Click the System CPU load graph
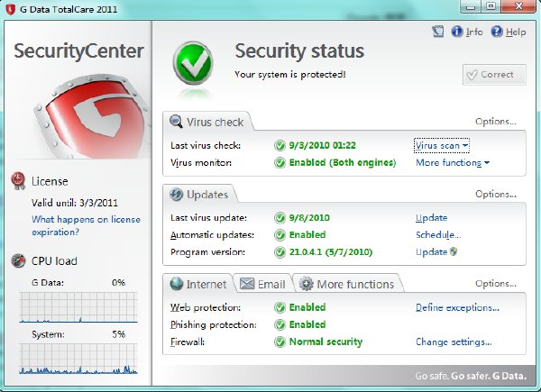Viewport: 541px width, 392px height. coord(78,359)
